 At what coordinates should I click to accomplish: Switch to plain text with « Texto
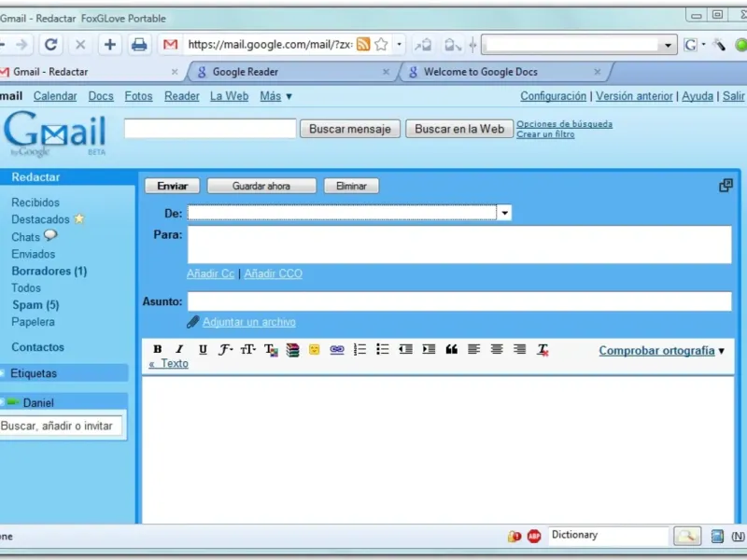pyautogui.click(x=168, y=364)
